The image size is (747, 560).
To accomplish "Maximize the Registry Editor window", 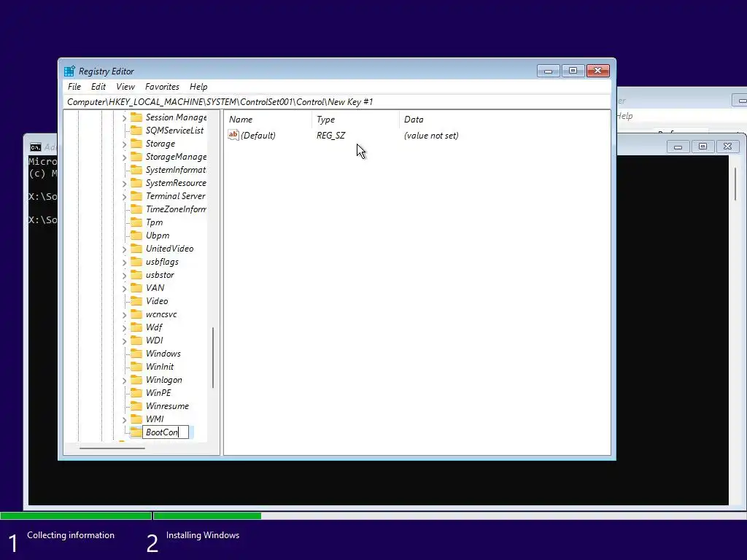I will coord(573,71).
